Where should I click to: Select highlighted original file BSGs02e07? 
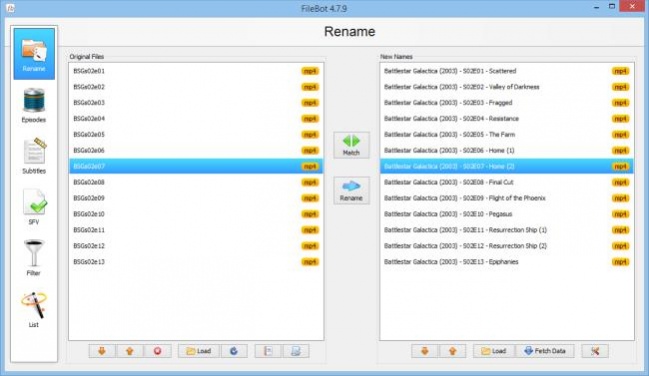(196, 166)
